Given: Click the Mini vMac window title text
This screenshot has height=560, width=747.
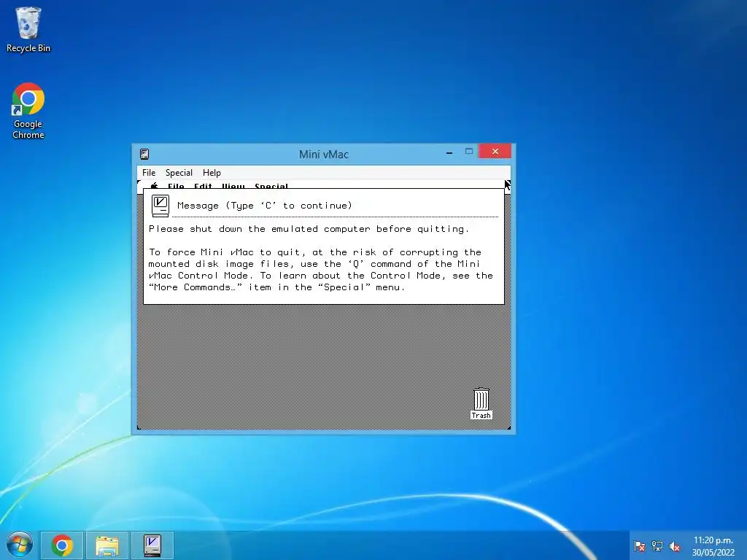Looking at the screenshot, I should (323, 155).
